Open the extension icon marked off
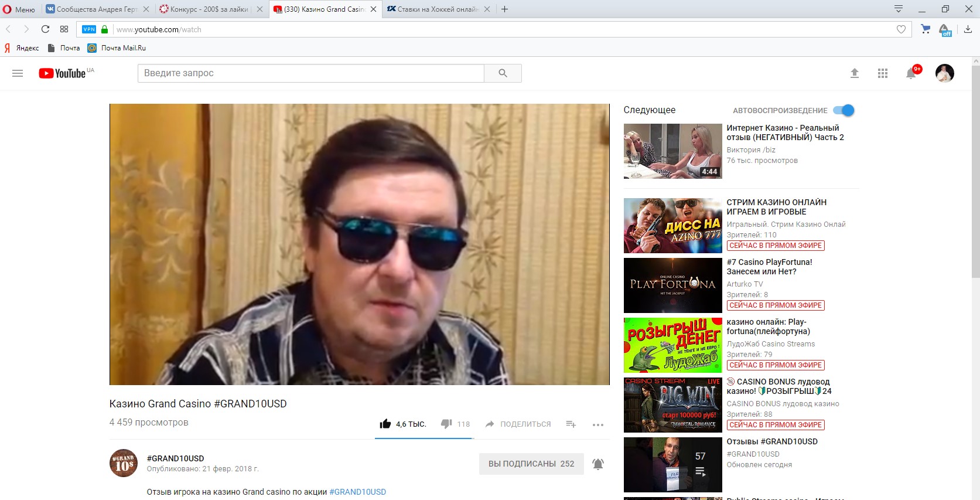 945,30
